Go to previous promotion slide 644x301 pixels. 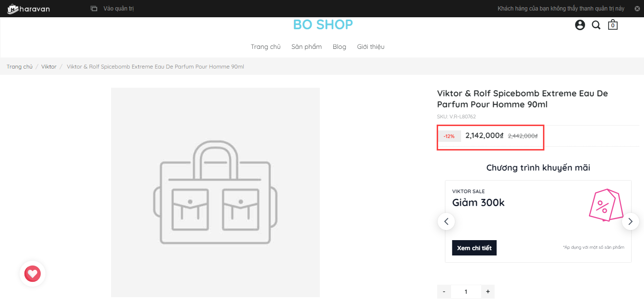click(446, 221)
